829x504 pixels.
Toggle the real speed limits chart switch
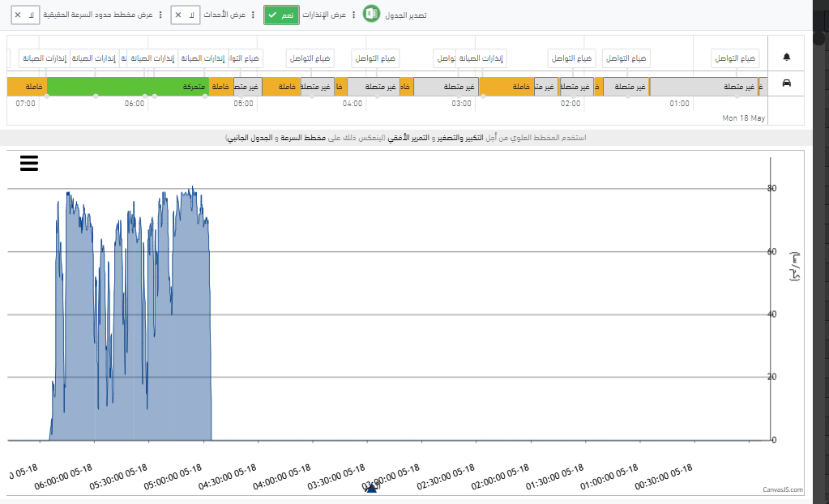[25, 15]
